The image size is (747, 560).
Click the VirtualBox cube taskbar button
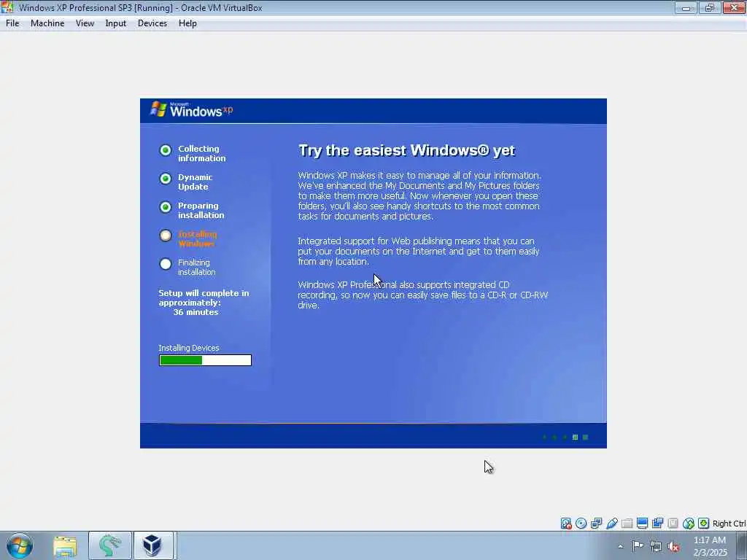point(153,545)
